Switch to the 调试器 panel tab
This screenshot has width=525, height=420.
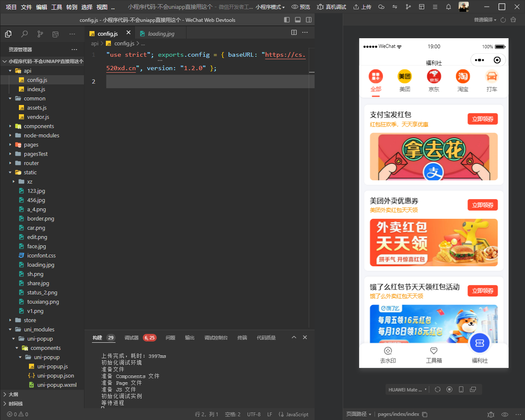click(131, 338)
